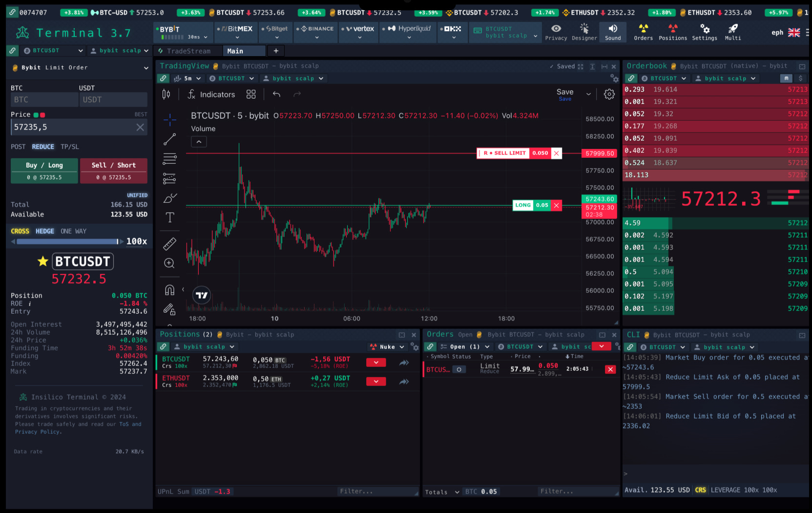The image size is (812, 513).
Task: Click link icon in Positions panel
Action: [163, 346]
